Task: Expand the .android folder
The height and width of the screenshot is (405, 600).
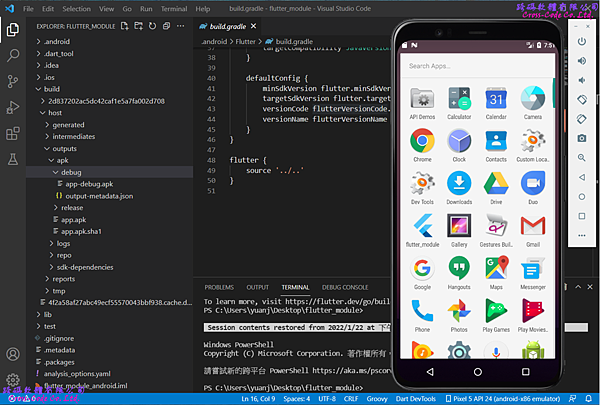Action: [x=55, y=41]
